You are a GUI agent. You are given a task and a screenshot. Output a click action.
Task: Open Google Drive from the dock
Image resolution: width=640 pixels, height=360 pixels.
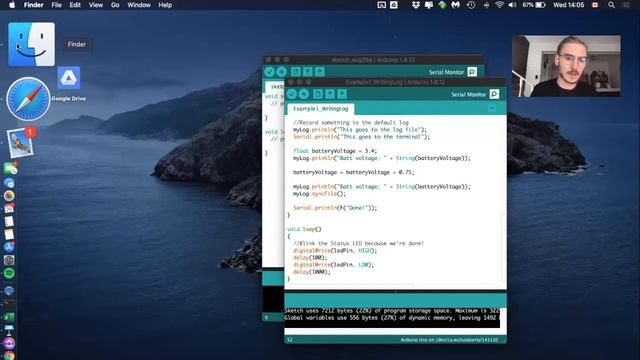pos(69,78)
